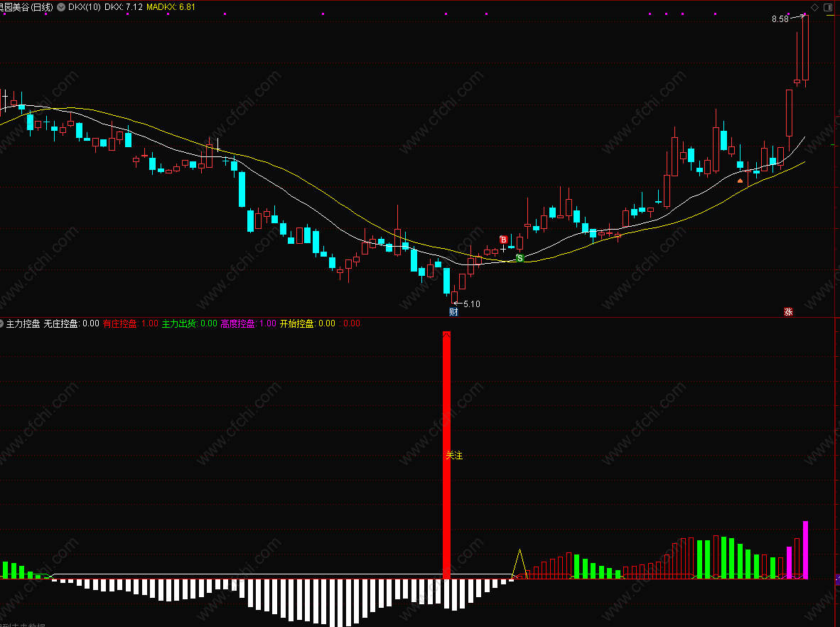Screen dimensions: 840x627
Task: Click the green S sell signal marker
Action: tap(519, 258)
